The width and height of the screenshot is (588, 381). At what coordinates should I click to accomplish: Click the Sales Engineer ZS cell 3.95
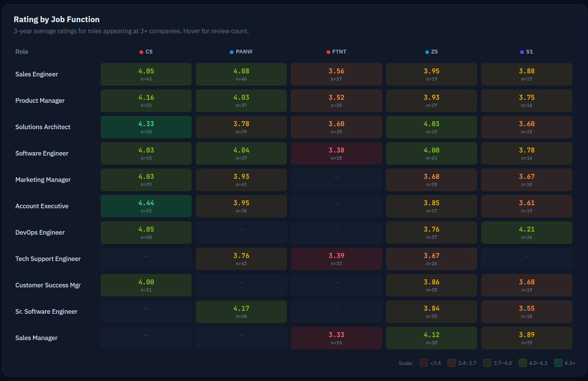432,74
